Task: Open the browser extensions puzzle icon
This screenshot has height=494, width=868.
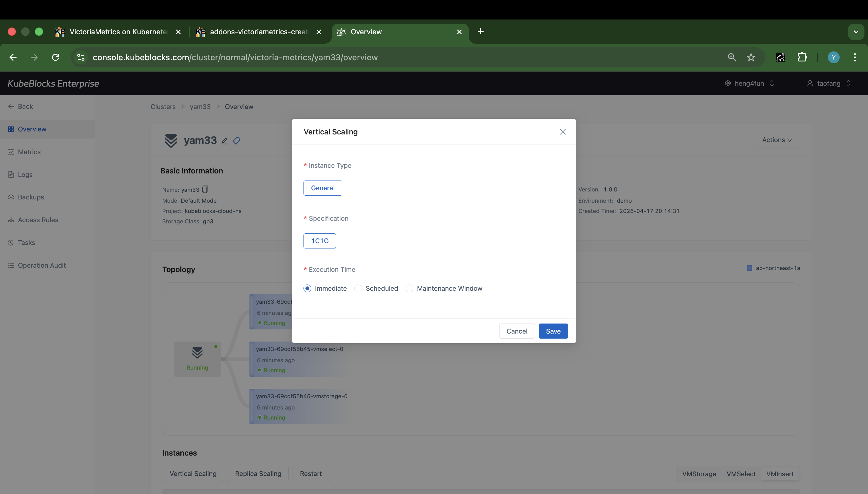Action: click(802, 57)
